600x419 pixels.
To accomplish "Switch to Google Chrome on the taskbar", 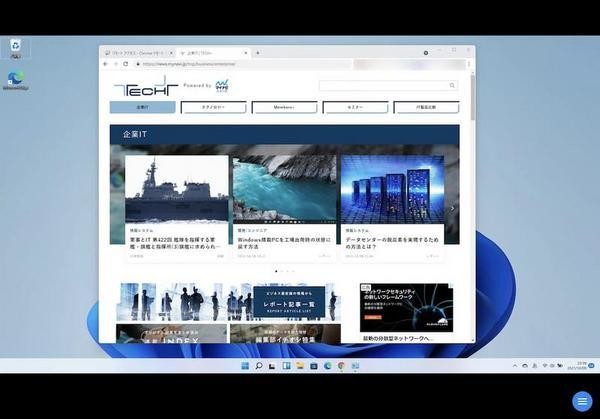I will pyautogui.click(x=341, y=366).
